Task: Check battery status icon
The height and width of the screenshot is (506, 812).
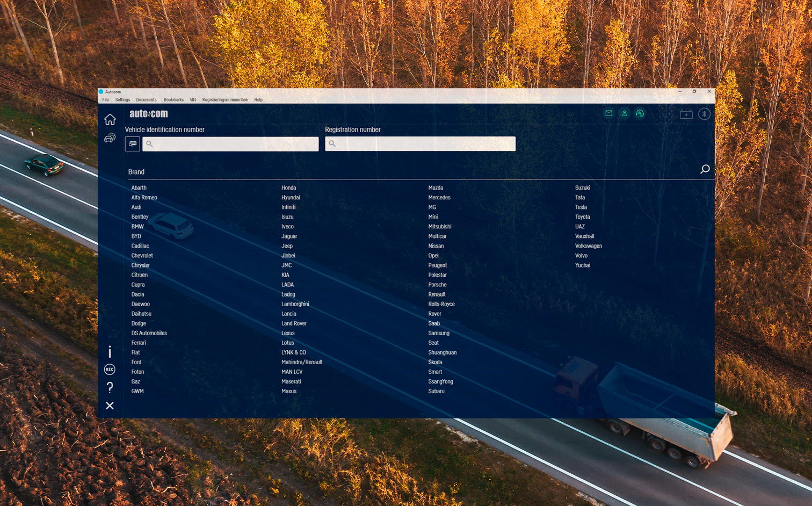Action: click(x=686, y=113)
